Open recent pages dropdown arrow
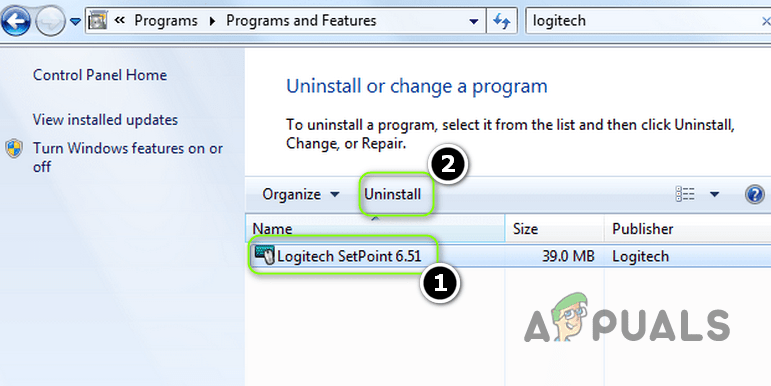Screen dimensions: 771x386 [75, 21]
